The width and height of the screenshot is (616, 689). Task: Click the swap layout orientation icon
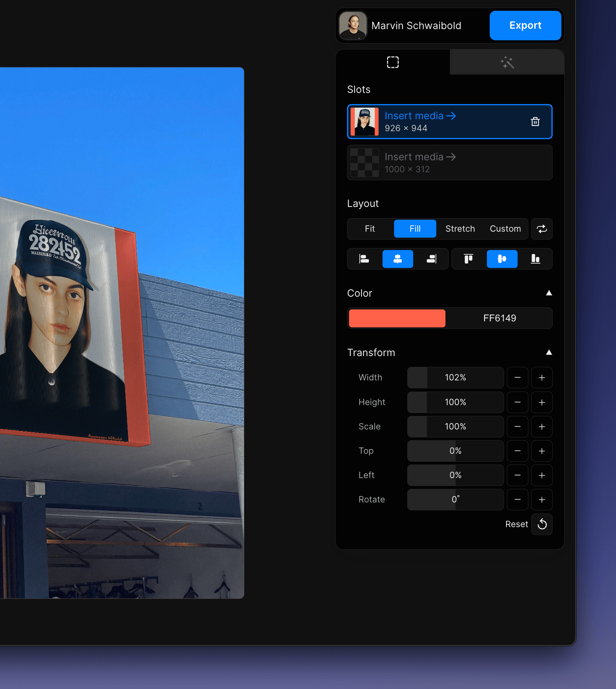(x=541, y=229)
